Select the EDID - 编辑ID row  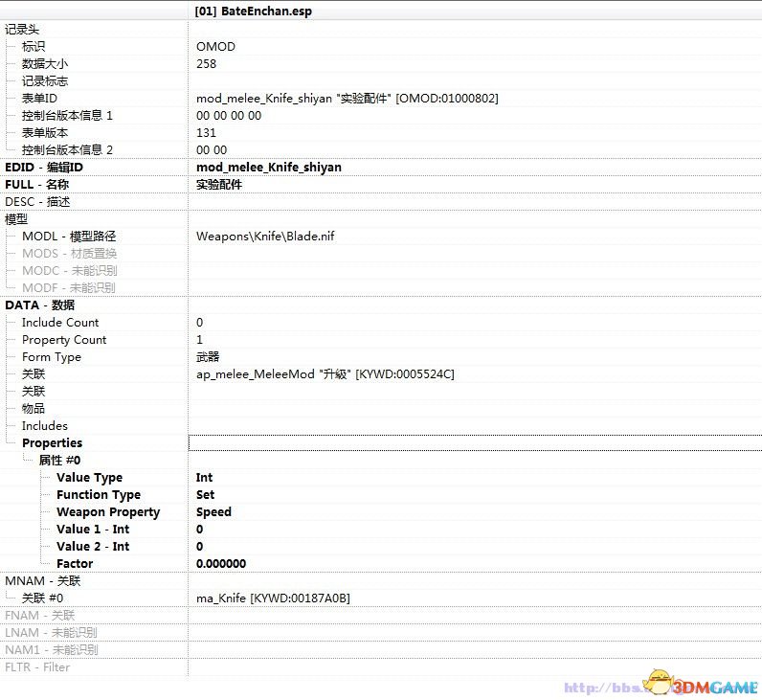(x=44, y=168)
